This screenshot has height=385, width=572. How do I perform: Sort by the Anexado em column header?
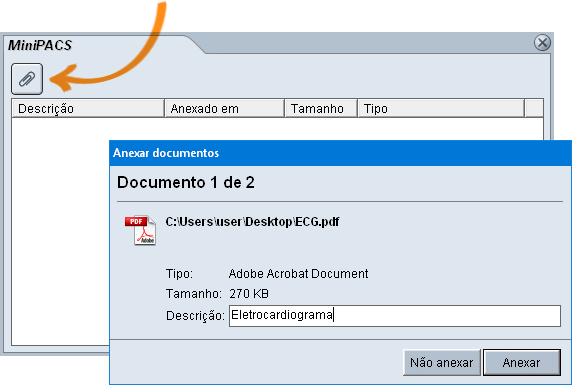(x=224, y=109)
